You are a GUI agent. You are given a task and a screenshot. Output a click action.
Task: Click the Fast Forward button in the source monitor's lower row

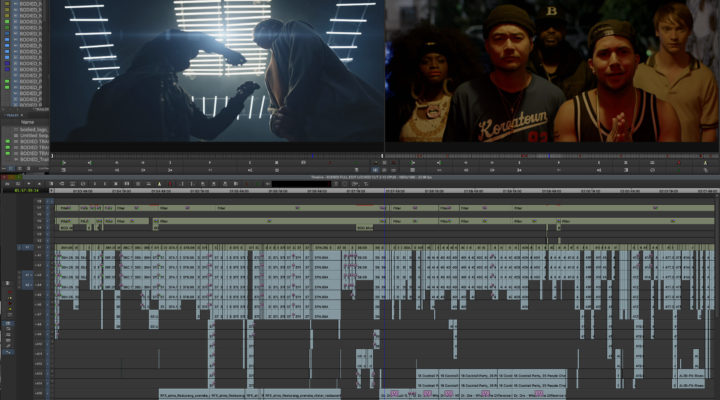pos(143,170)
